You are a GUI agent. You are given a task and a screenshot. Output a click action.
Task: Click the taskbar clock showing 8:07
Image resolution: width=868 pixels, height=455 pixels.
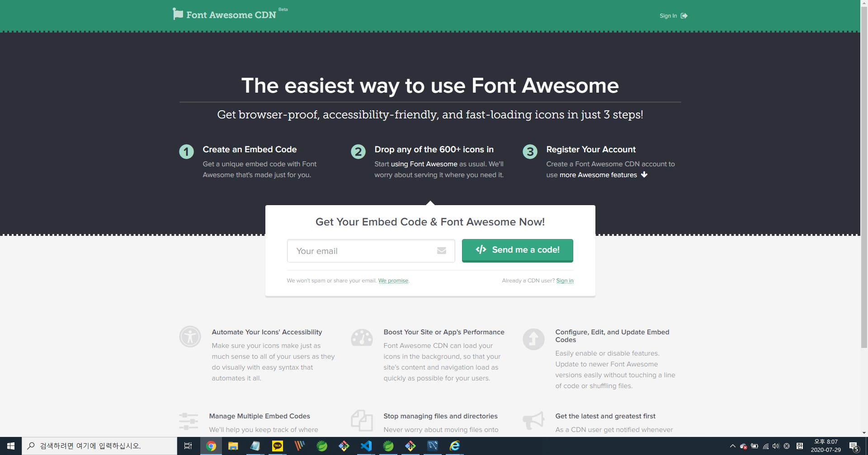click(826, 446)
